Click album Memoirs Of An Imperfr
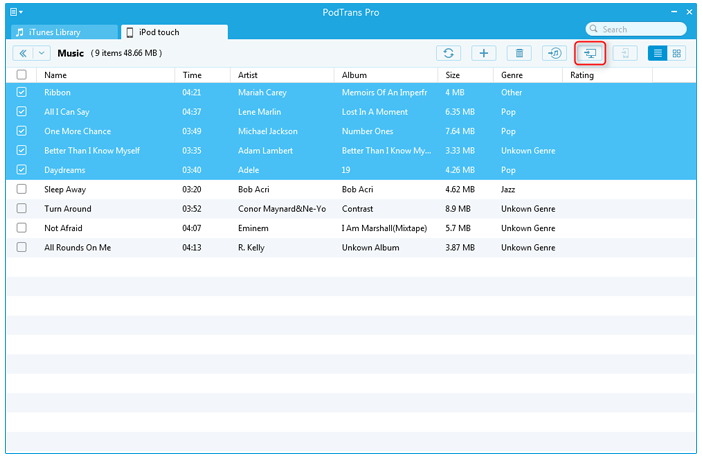The height and width of the screenshot is (456, 702). pyautogui.click(x=385, y=93)
